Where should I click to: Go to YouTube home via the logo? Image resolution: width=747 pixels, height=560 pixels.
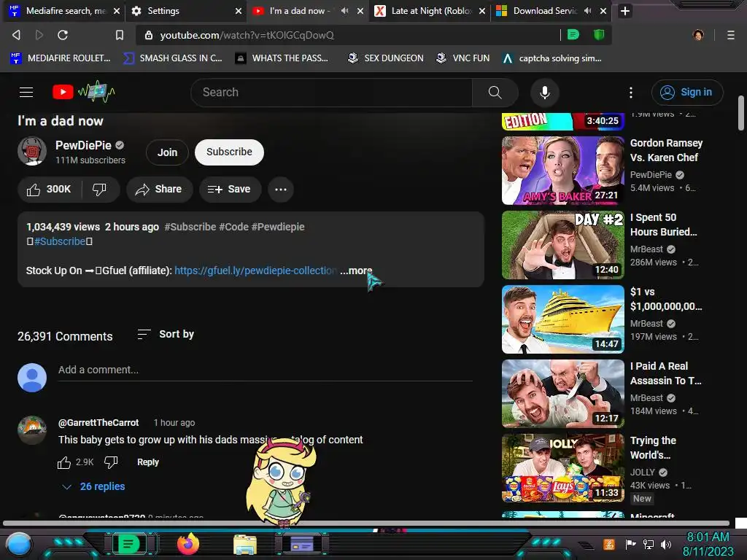click(x=83, y=92)
